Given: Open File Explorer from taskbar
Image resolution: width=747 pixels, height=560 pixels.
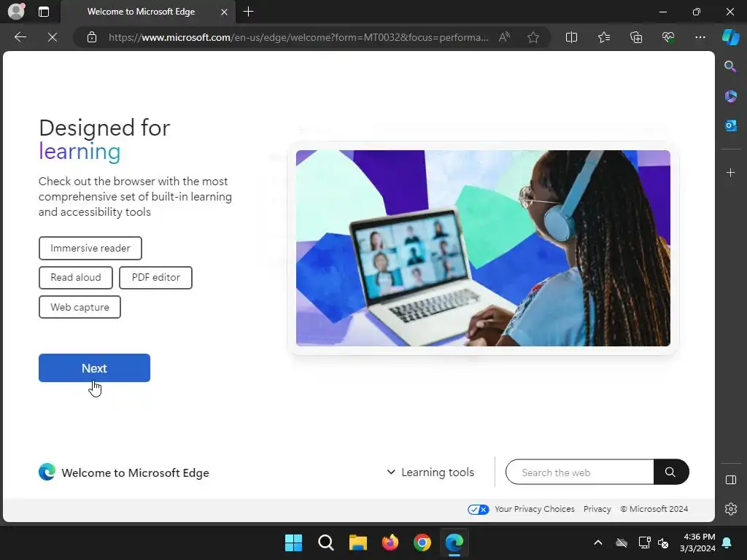Looking at the screenshot, I should pyautogui.click(x=357, y=542).
